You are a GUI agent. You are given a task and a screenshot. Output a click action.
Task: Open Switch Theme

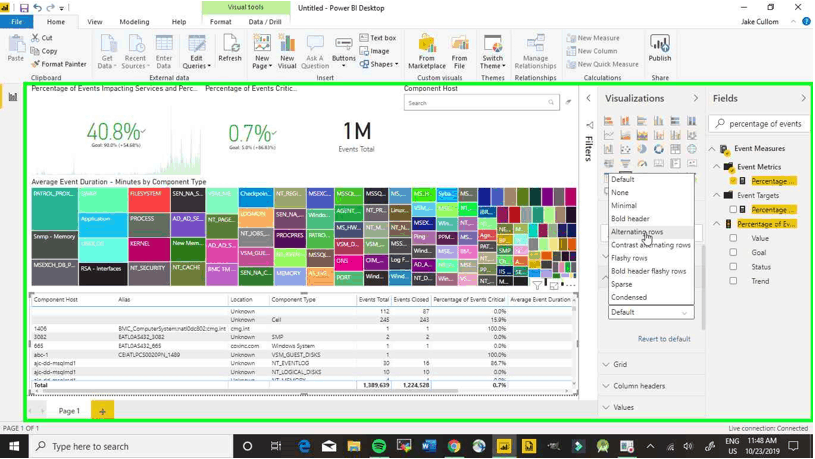[492, 51]
